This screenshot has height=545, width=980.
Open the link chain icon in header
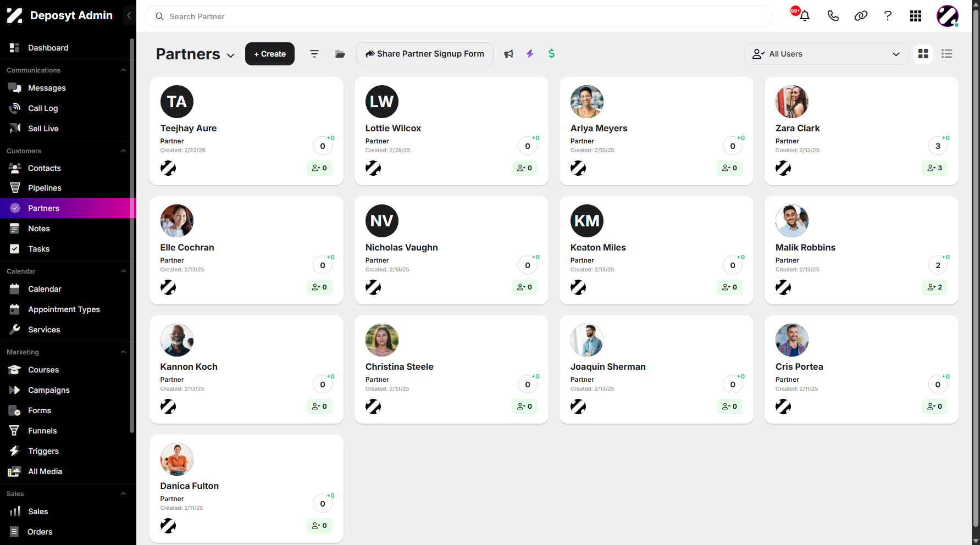861,16
